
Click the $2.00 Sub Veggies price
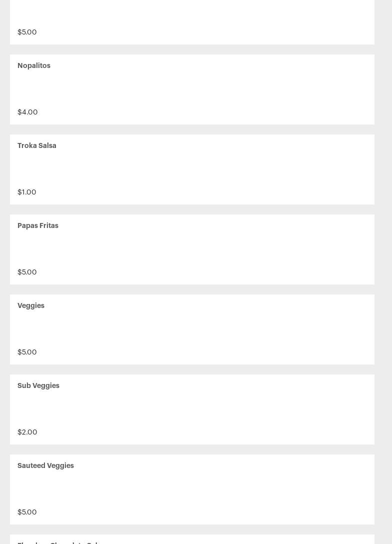click(x=27, y=432)
